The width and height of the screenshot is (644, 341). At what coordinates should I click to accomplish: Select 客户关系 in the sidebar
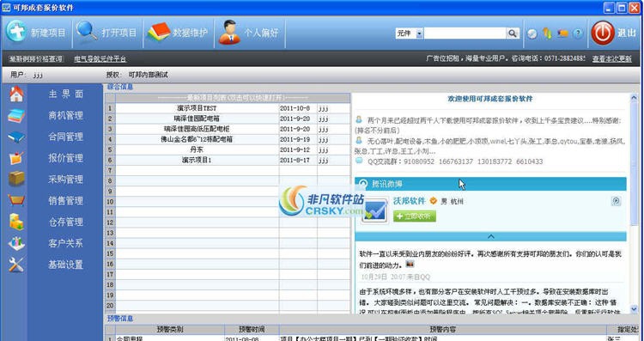pyautogui.click(x=66, y=244)
